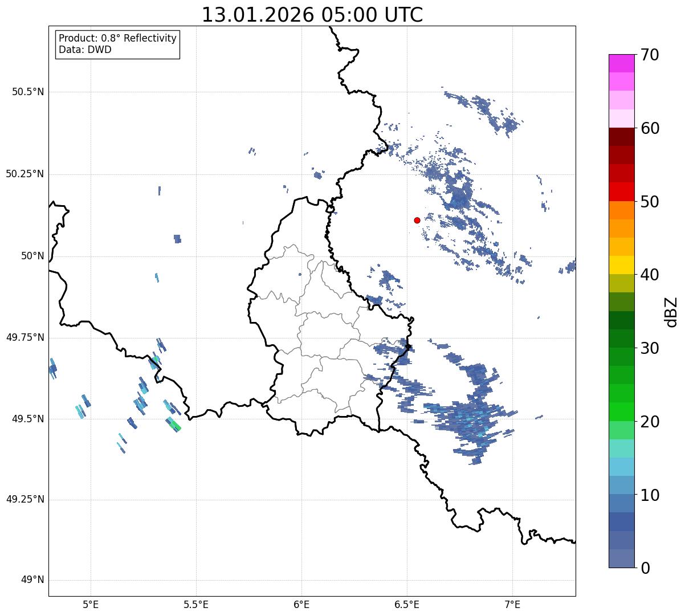Click the olive colorbar swatch below 40
Viewport: 685px width, 616px height.
pos(621,283)
